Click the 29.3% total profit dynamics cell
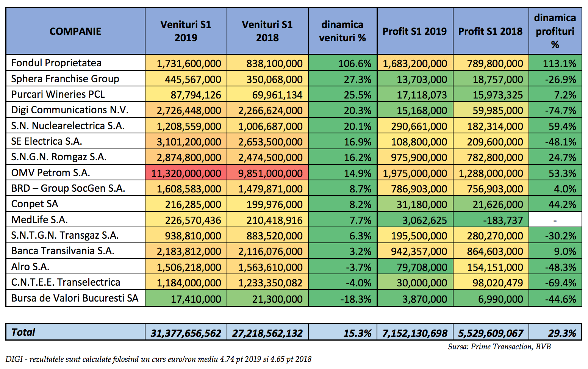This screenshot has width=588, height=369. coord(555,332)
